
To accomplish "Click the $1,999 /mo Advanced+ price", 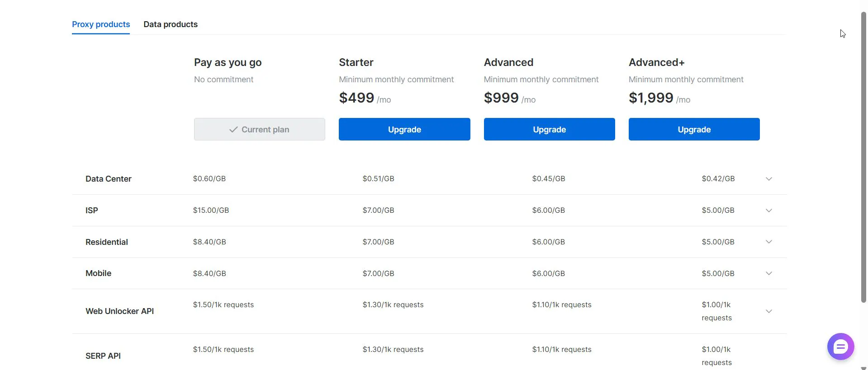I will coord(659,98).
